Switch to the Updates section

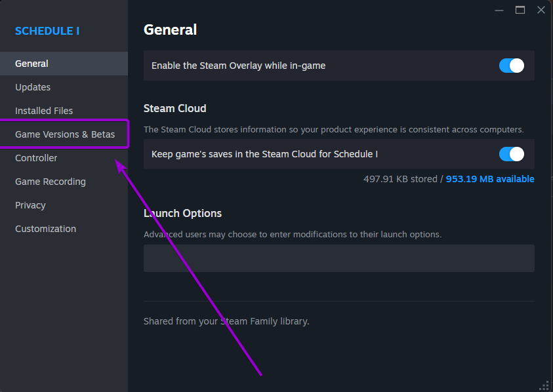pyautogui.click(x=64, y=87)
